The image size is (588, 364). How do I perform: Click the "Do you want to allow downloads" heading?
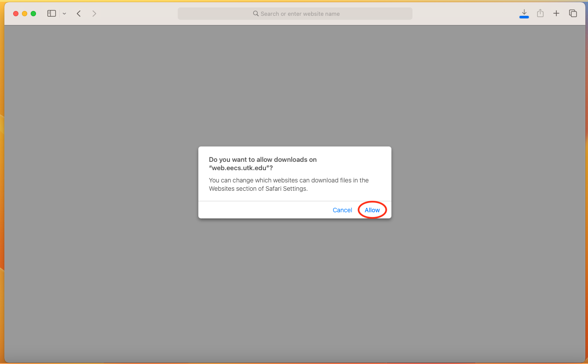(x=262, y=160)
